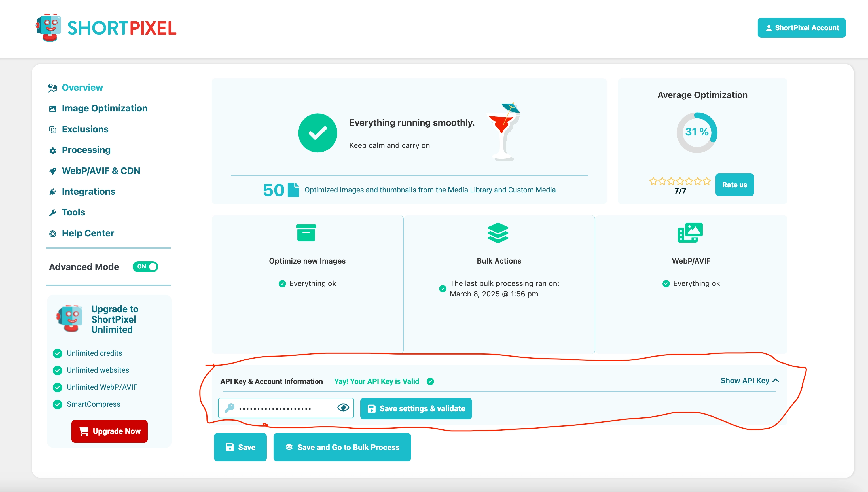Click the Overview chart icon in sidebar
This screenshot has width=868, height=492.
tap(52, 88)
